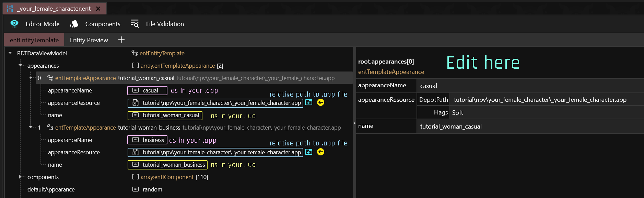Collapse the appearances array node
Screen dimensions: 644x198
pos(20,66)
